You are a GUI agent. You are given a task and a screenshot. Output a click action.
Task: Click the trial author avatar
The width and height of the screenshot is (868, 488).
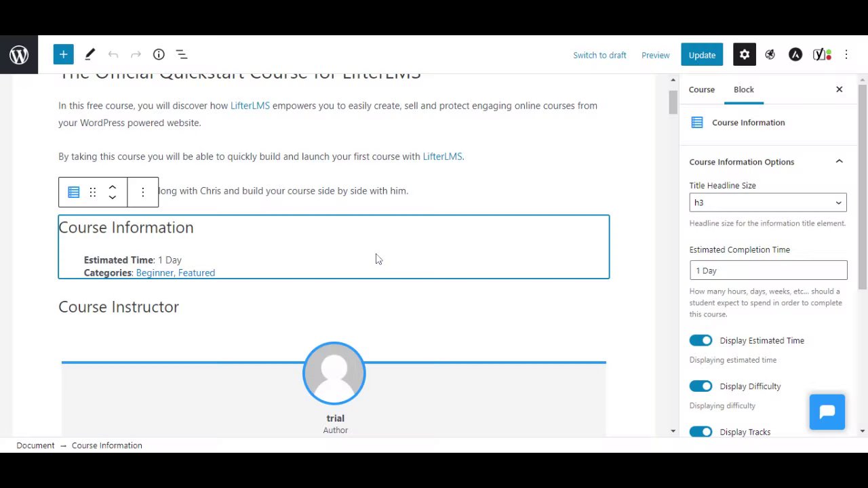(x=334, y=373)
